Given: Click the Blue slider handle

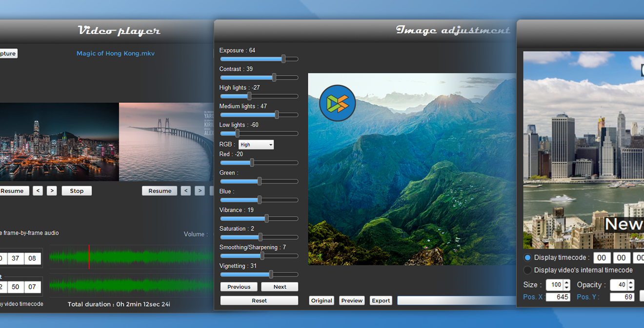Looking at the screenshot, I should pos(260,200).
